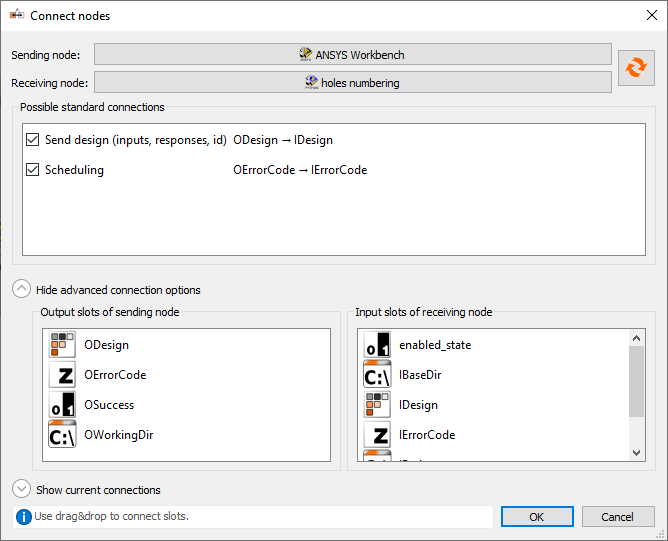The height and width of the screenshot is (541, 668).
Task: Click the OSuccess boolean slot icon
Action: [x=62, y=405]
